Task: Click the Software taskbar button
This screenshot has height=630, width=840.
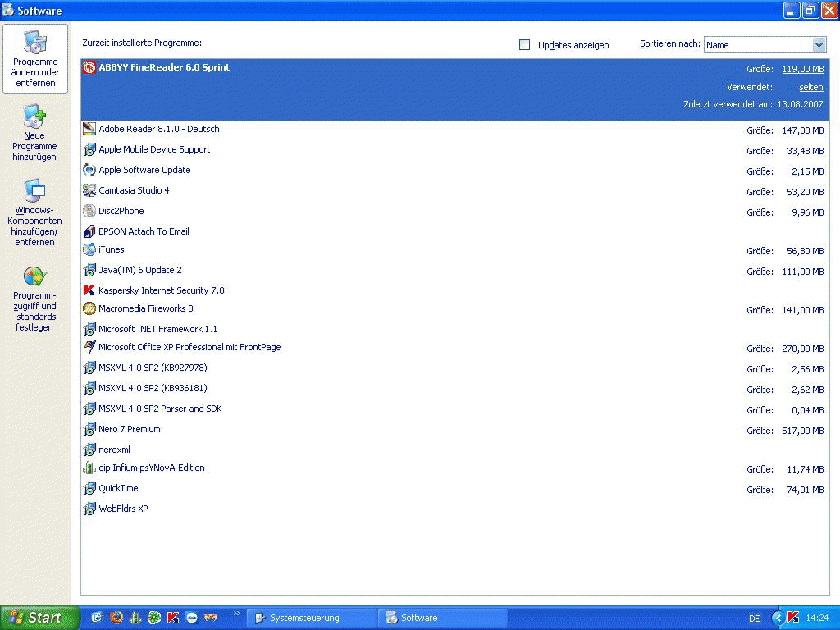Action: click(x=443, y=618)
